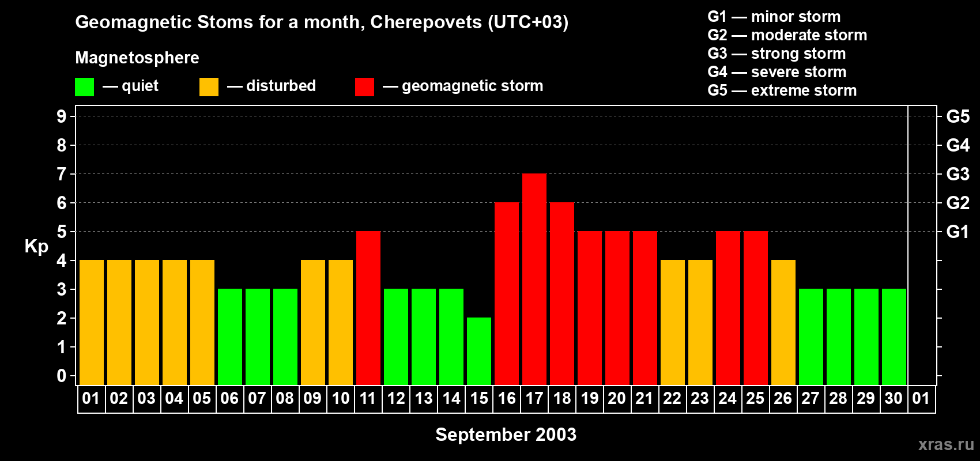Click the 'geomagnetic storm' legend label
The width and height of the screenshot is (980, 461).
coord(473,86)
